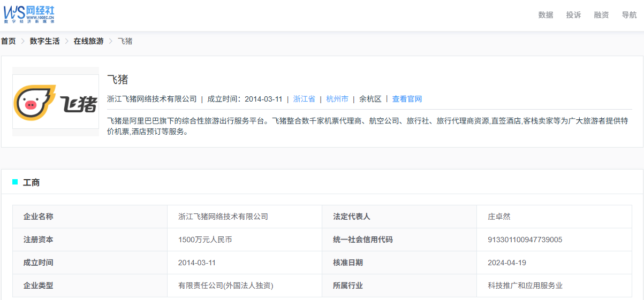Open the 杭州市 location link

[x=337, y=99]
